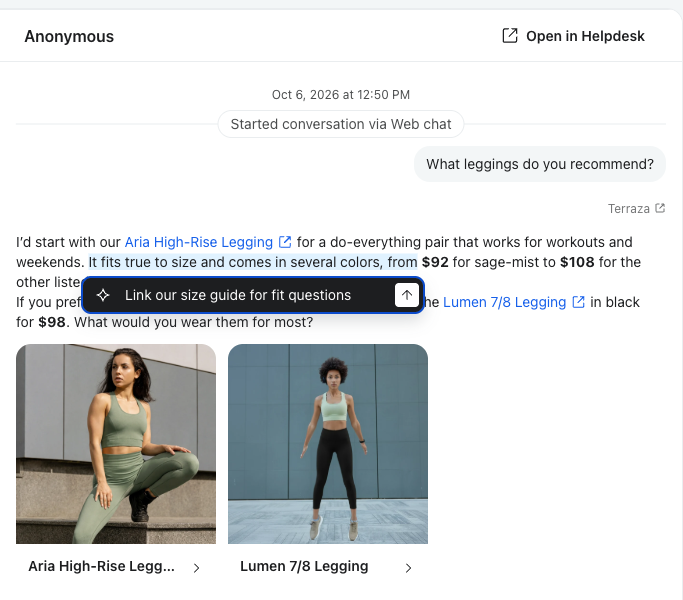Open the Lumen 7/8 Legging text link

click(504, 302)
